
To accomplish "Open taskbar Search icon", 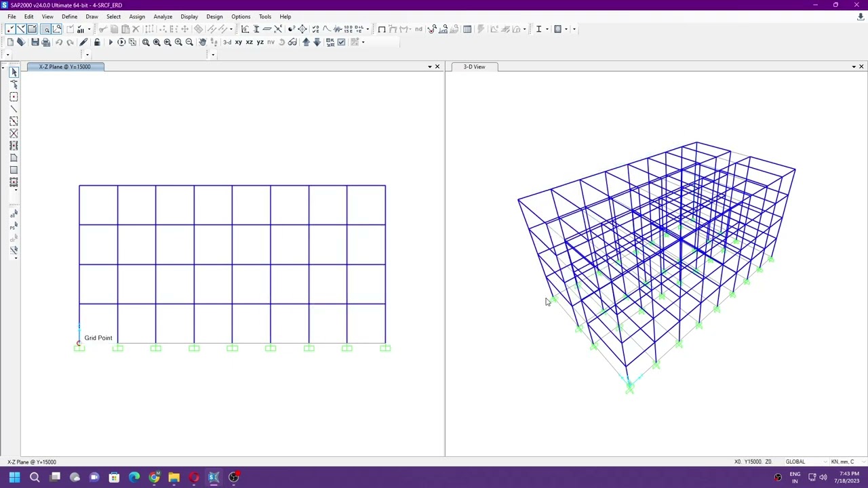I will (35, 477).
